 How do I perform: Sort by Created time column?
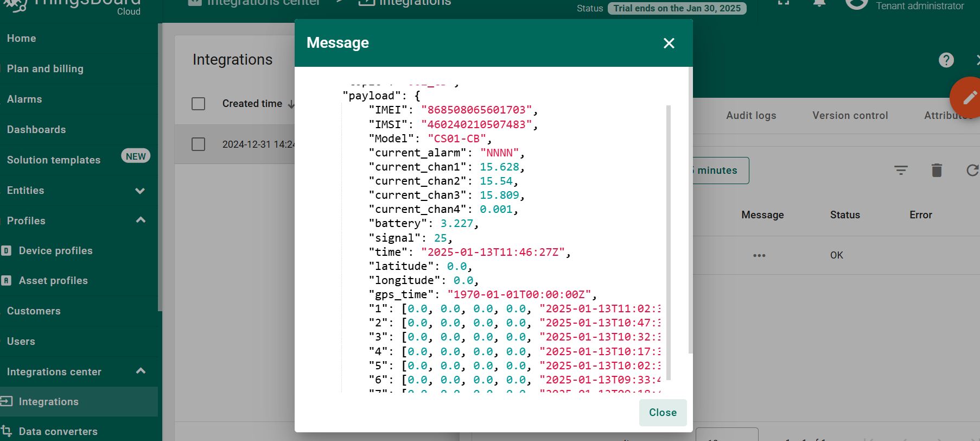click(252, 104)
